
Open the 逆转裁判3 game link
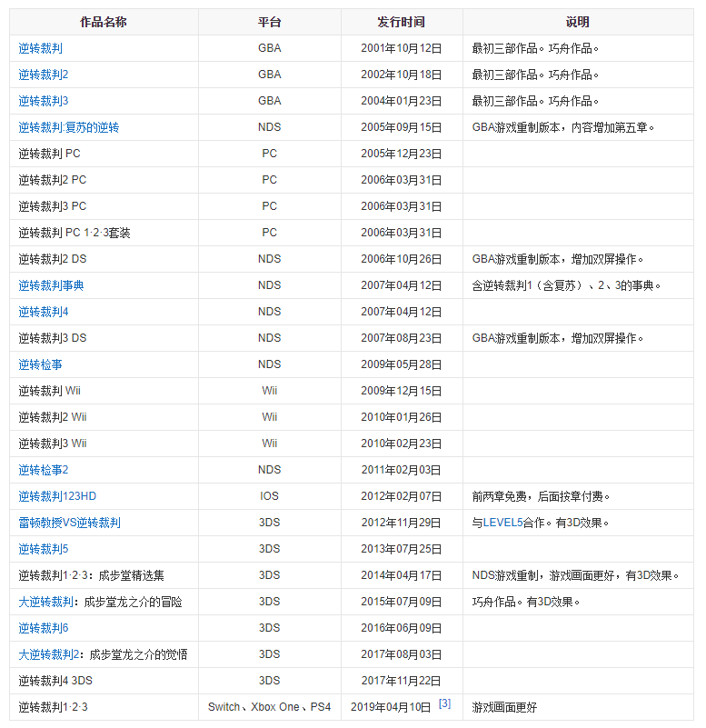44,101
